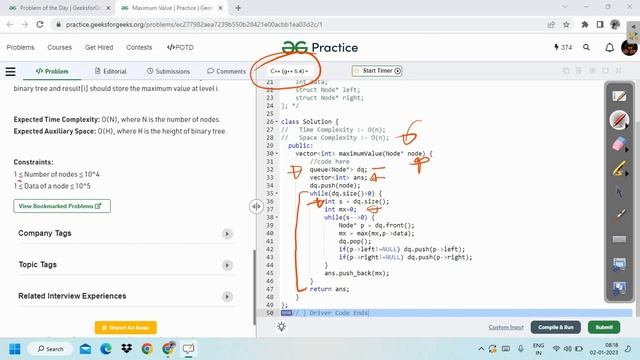Click the Compile & Run button

click(x=556, y=327)
